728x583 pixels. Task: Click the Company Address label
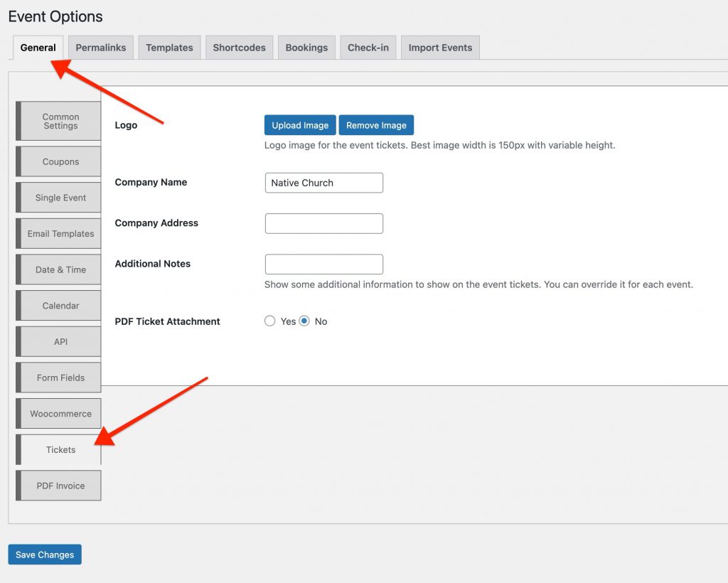click(156, 223)
